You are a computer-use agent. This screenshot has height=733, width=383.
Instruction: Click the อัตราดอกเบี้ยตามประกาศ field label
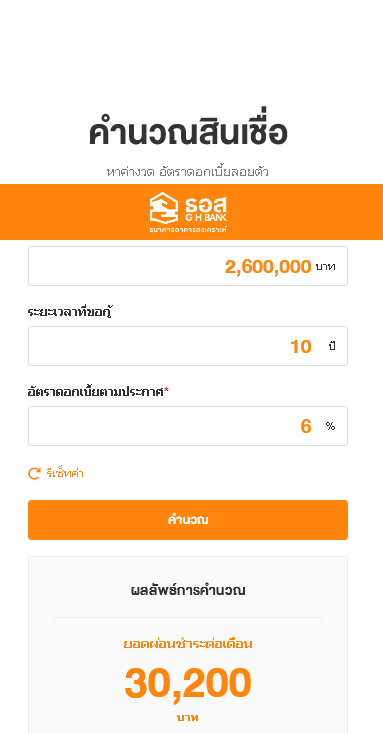pyautogui.click(x=95, y=392)
